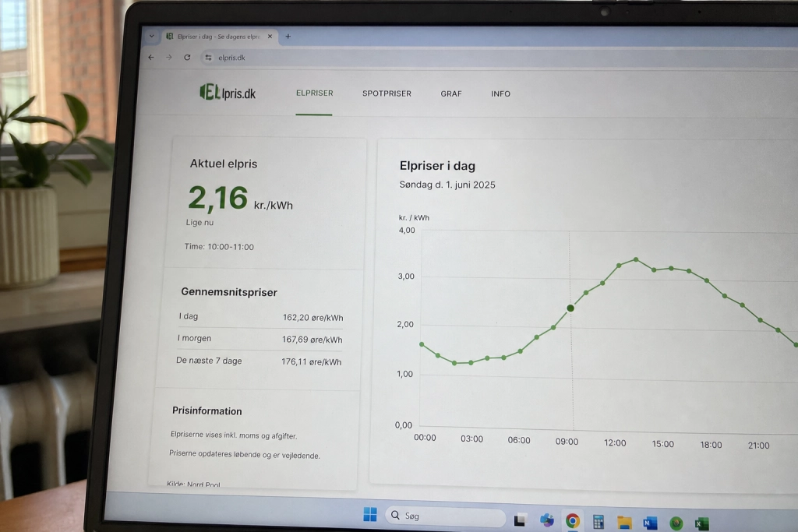This screenshot has height=532, width=798.
Task: Open the INFO menu item
Action: pos(501,93)
